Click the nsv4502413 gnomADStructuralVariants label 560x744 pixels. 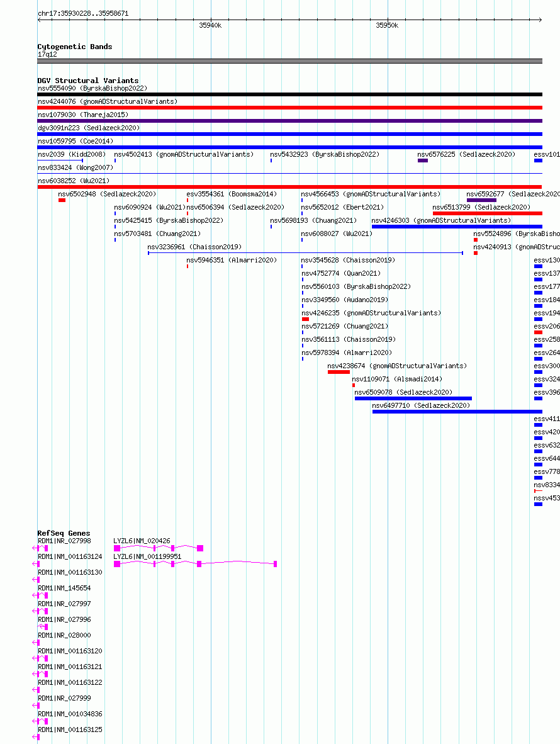184,155
